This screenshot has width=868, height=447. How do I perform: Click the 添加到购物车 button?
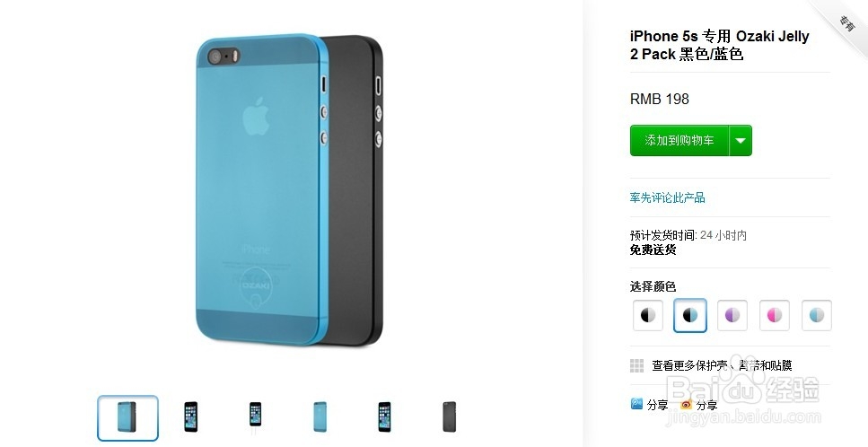coord(679,141)
